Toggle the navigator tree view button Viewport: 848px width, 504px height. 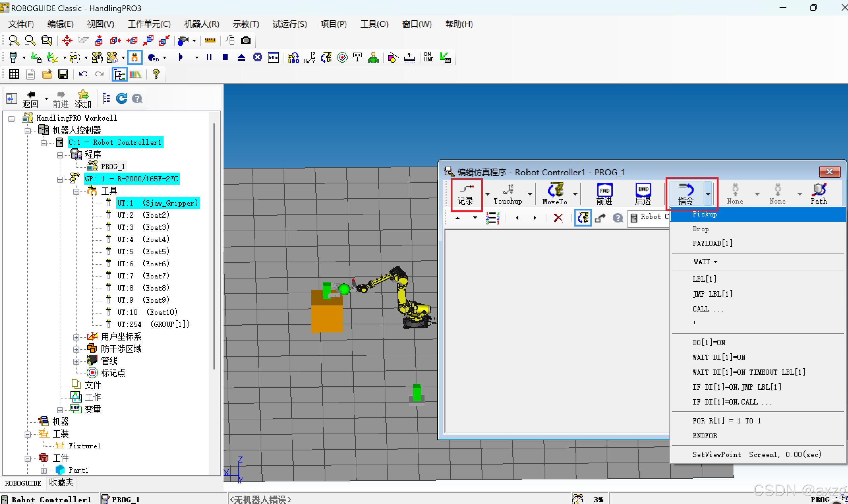pyautogui.click(x=119, y=74)
